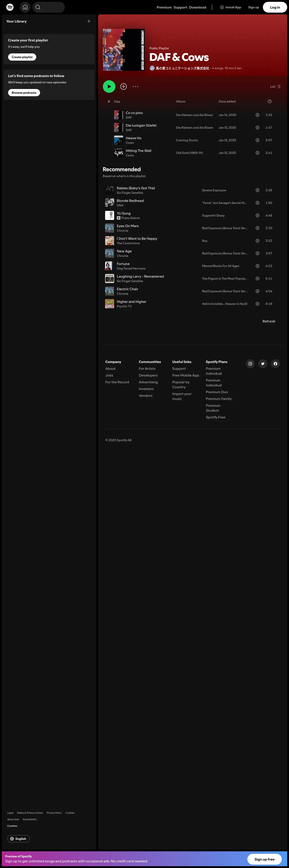Open Premium in top navigation

164,7
